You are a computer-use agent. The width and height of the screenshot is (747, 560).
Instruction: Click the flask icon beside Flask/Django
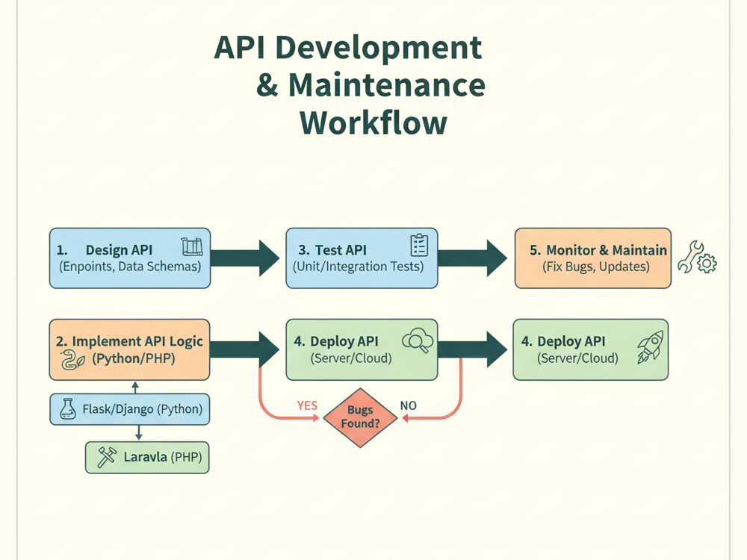tap(68, 408)
